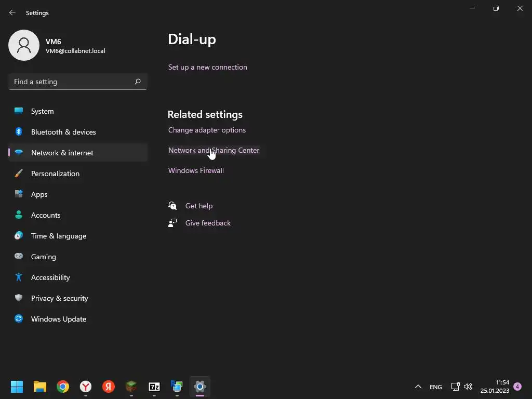The image size is (532, 399).
Task: Open the volume speaker tray icon
Action: 468,387
